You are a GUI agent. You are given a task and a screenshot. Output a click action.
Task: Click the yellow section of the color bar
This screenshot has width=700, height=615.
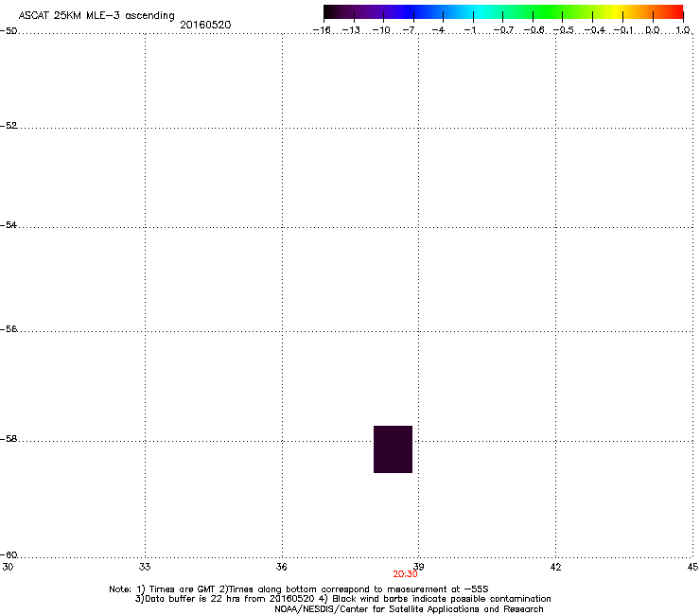(616, 12)
